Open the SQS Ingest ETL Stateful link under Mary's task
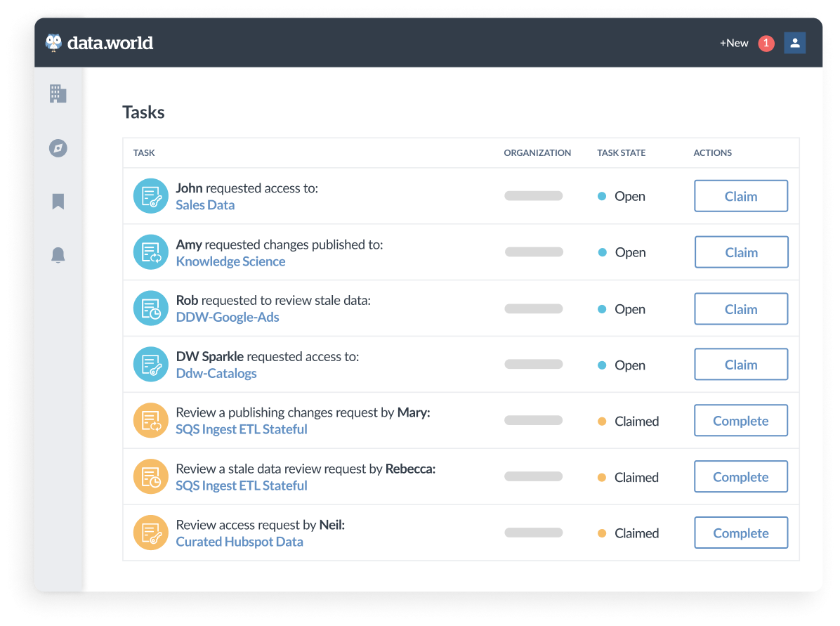Viewport: 840px width, 626px height. coord(242,429)
